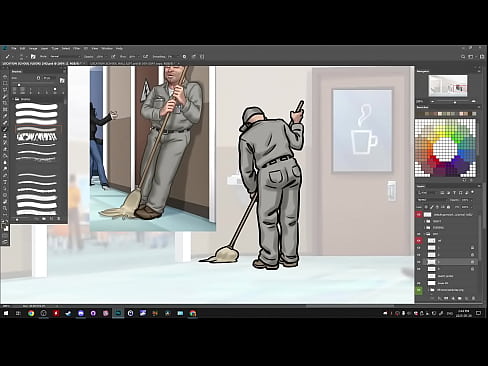
Task: Select the Crop tool
Action: (5, 103)
